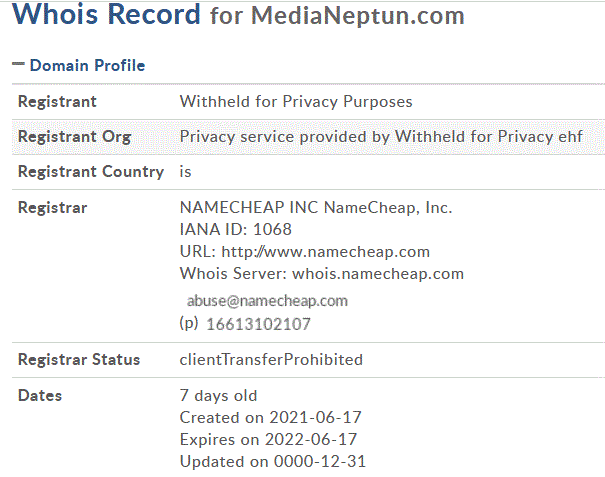
Task: Click clientTransferProhibited status value
Action: [x=271, y=360]
